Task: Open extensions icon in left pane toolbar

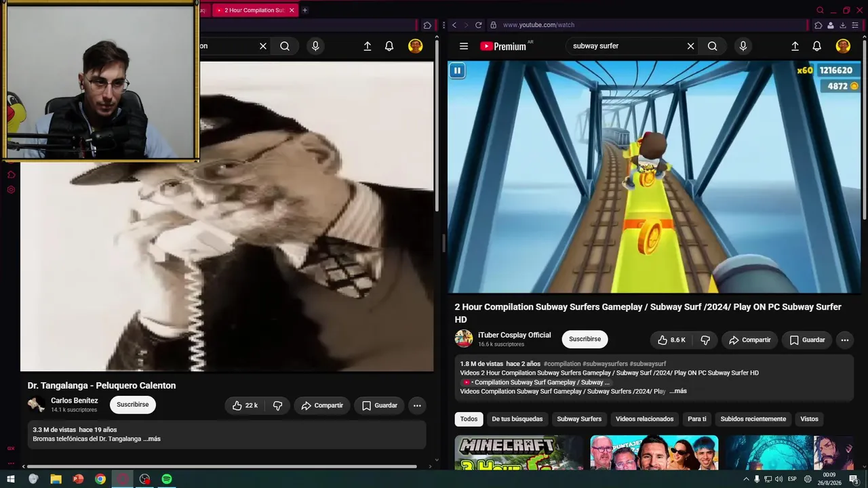Action: (x=427, y=25)
